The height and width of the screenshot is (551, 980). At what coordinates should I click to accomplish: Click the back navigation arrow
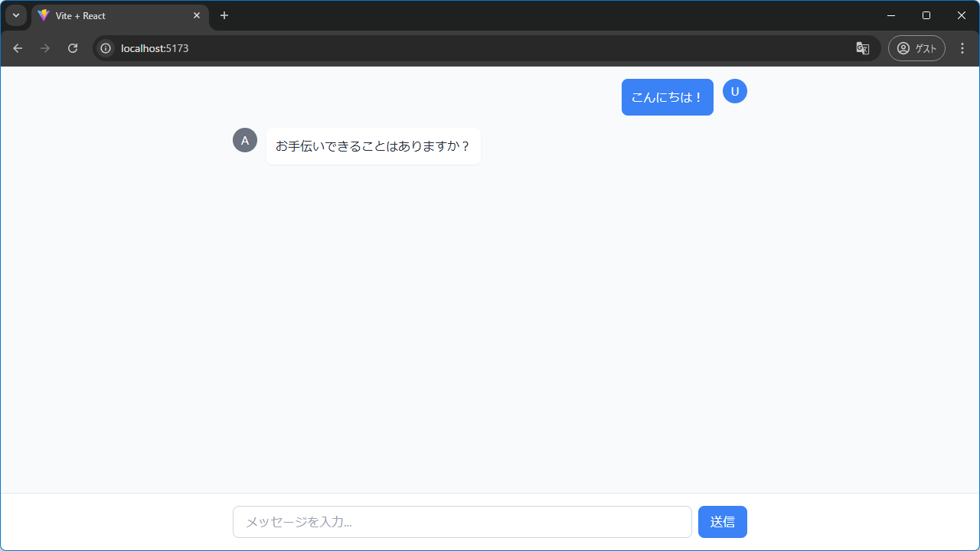(x=18, y=48)
